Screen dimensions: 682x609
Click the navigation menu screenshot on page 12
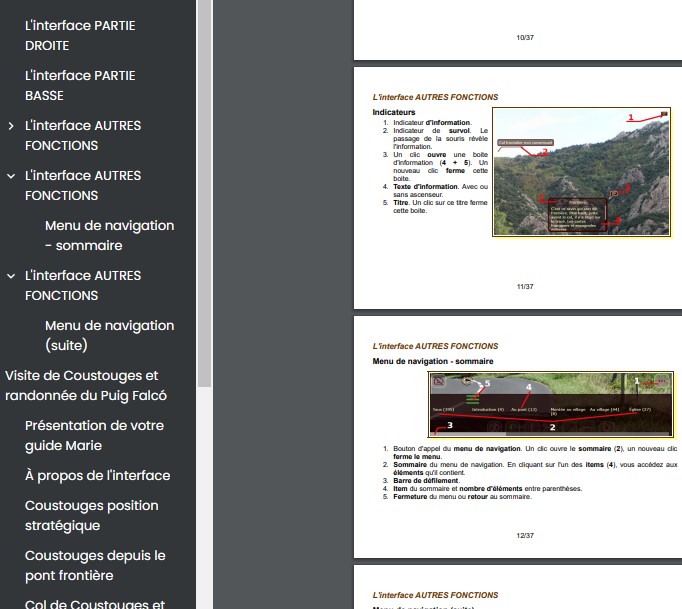tap(551, 404)
